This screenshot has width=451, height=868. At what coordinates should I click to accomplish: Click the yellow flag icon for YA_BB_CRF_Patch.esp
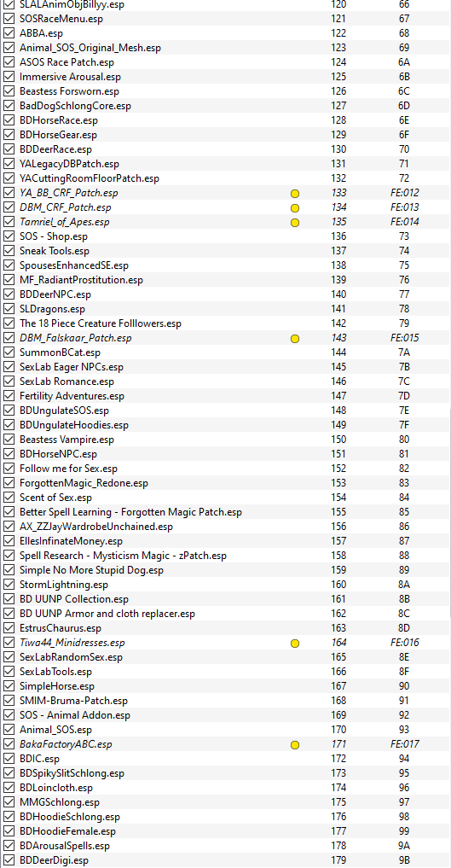coord(295,193)
